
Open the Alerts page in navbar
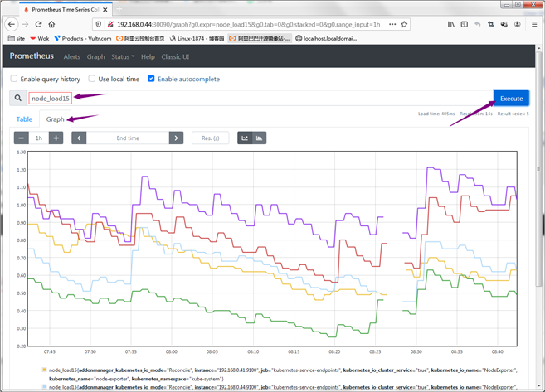point(72,56)
